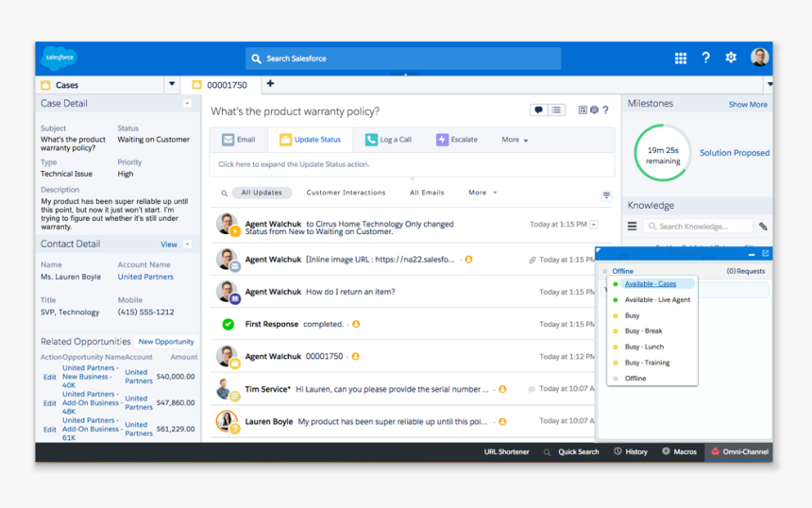
Task: Click the Knowledge edit pencil icon
Action: coord(763,227)
